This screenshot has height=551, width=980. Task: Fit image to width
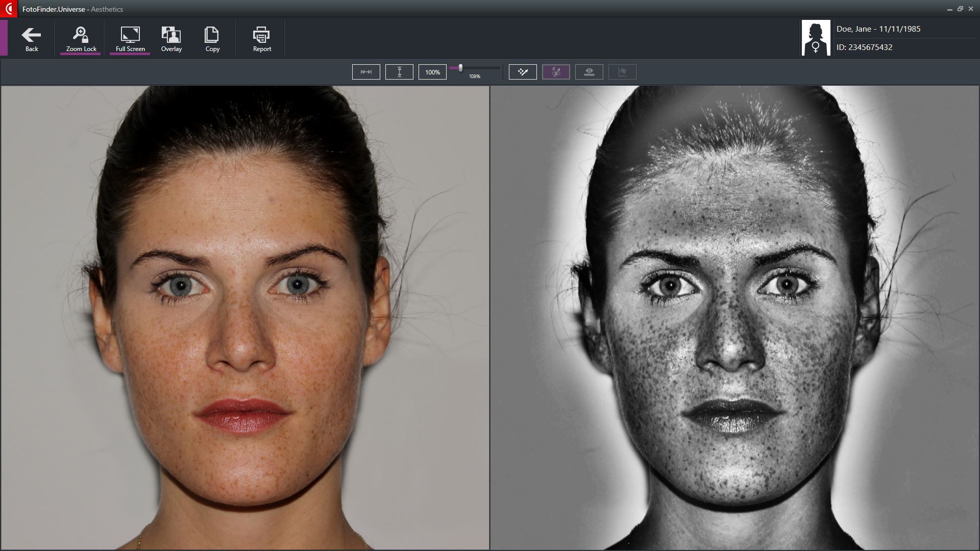click(366, 72)
